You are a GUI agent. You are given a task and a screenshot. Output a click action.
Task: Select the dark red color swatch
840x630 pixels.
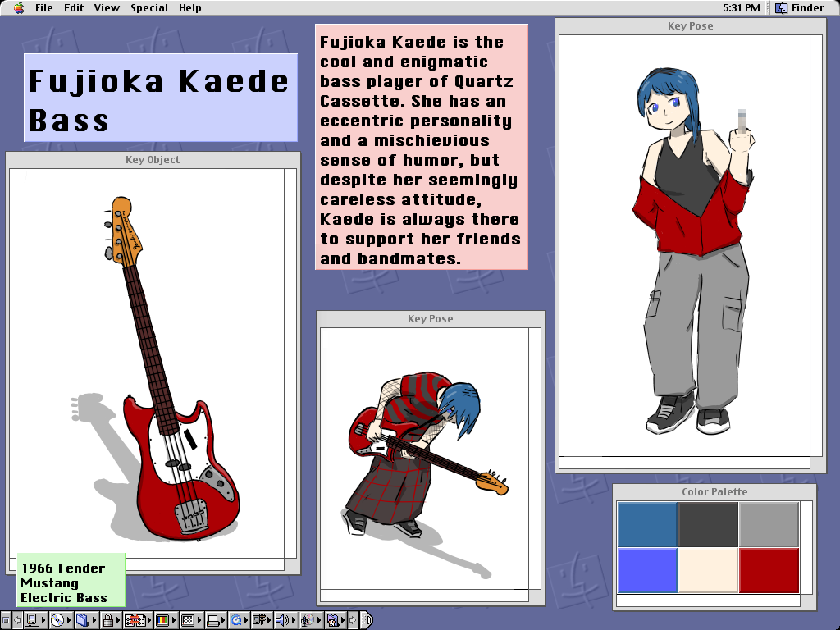click(769, 570)
